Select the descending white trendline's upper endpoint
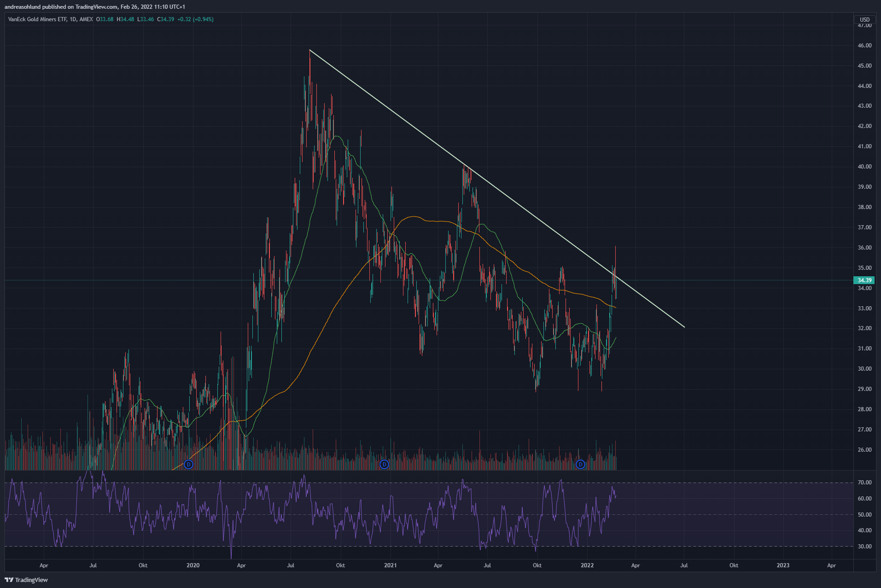The width and height of the screenshot is (881, 588). click(x=310, y=50)
